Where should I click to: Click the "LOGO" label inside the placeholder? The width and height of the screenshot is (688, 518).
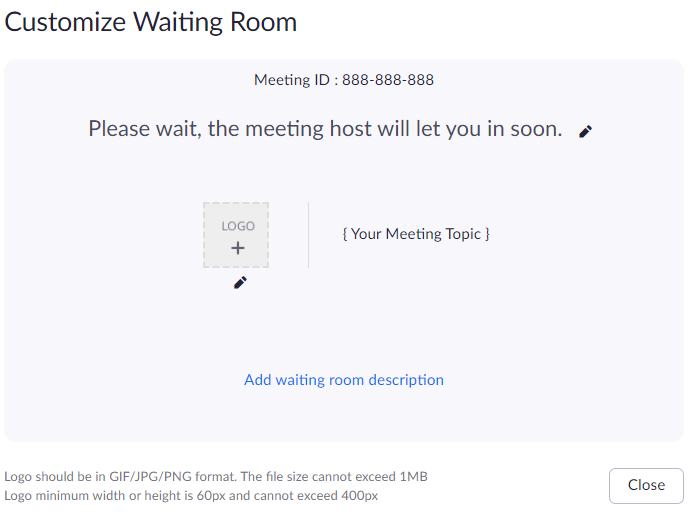(x=238, y=226)
